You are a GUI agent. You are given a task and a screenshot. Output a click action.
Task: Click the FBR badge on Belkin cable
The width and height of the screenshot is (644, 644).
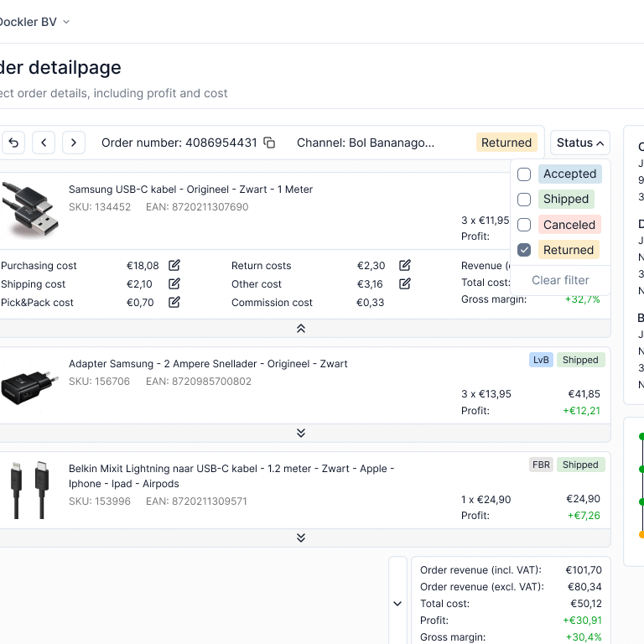[x=541, y=465]
